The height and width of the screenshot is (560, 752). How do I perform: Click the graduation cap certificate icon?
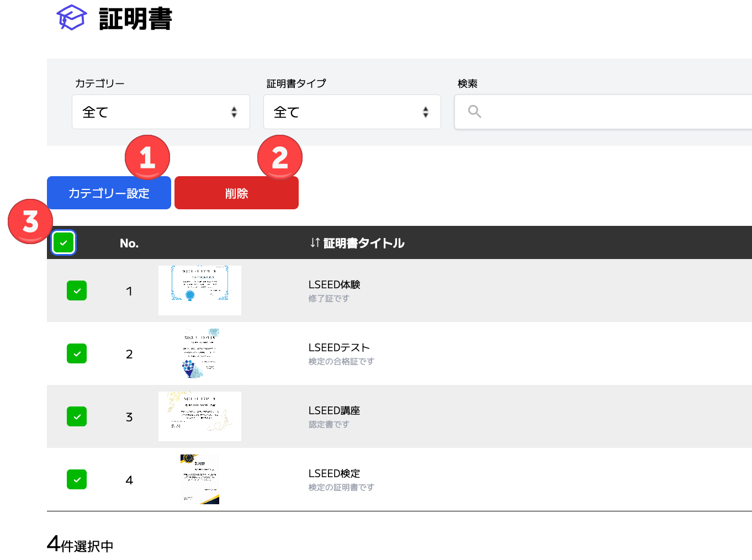pyautogui.click(x=72, y=18)
